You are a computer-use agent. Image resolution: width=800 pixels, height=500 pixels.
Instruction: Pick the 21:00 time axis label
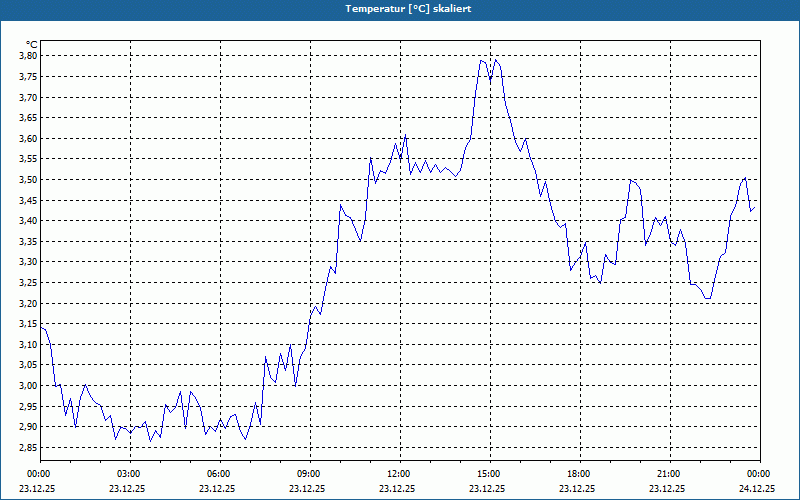coord(668,474)
